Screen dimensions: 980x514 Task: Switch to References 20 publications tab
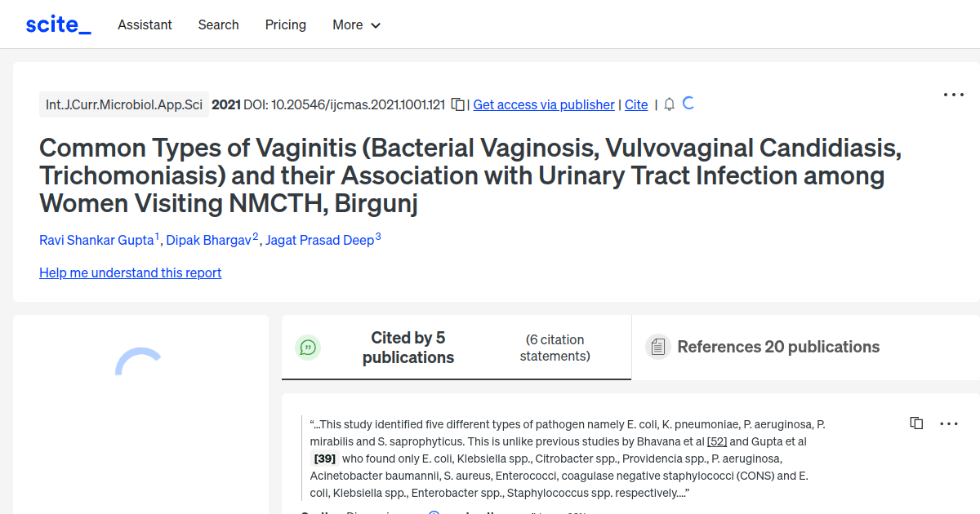tap(777, 347)
